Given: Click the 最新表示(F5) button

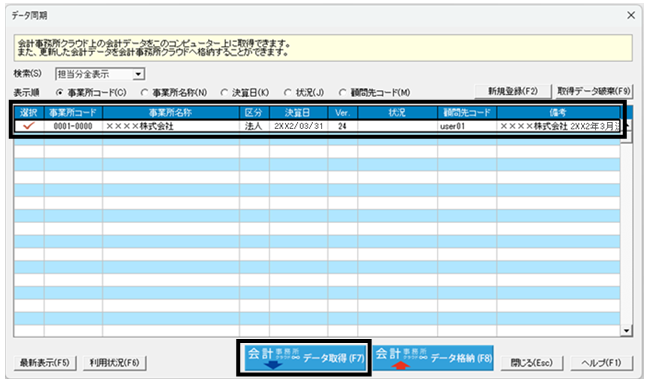Looking at the screenshot, I should 45,363.
